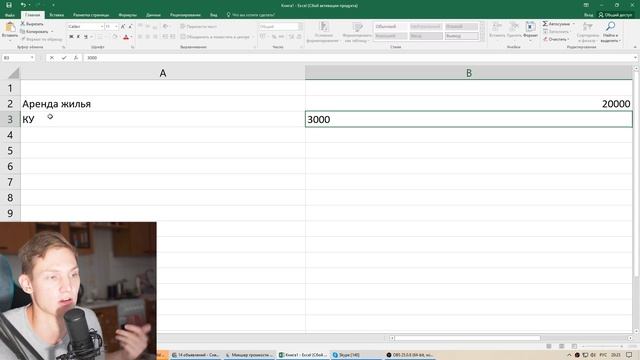Viewport: 640px width, 360px height.
Task: Click the zoom slider in the status bar
Action: (x=602, y=346)
